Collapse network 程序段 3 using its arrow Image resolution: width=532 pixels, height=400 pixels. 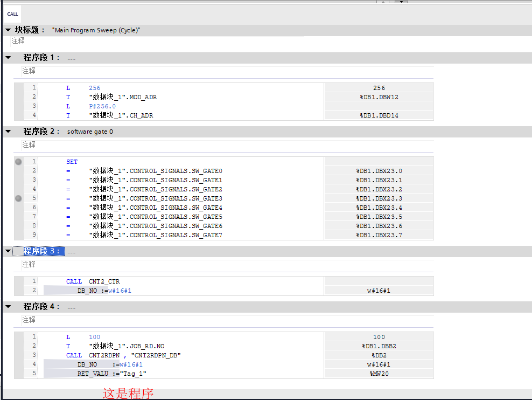click(8, 251)
